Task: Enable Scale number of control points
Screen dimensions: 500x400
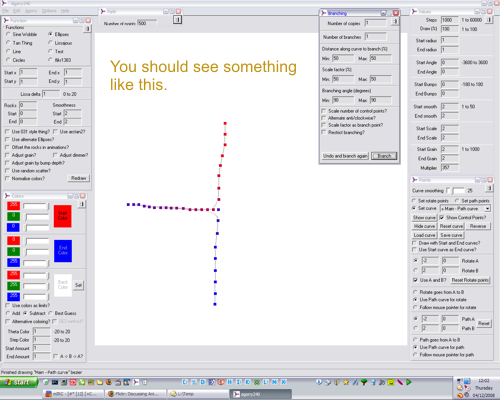Action: pyautogui.click(x=324, y=111)
